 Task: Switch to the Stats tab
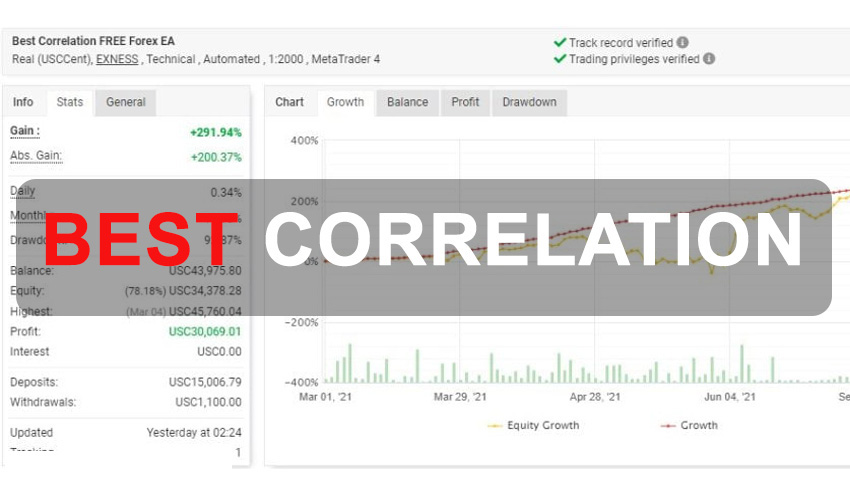(x=70, y=102)
